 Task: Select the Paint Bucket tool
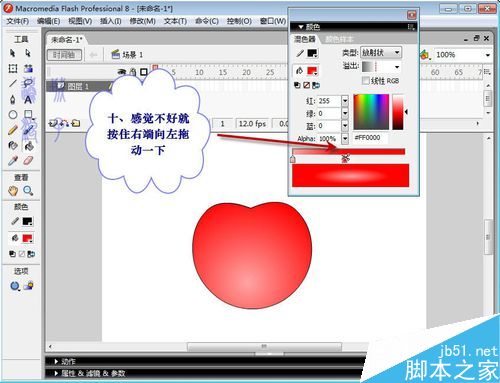29,146
